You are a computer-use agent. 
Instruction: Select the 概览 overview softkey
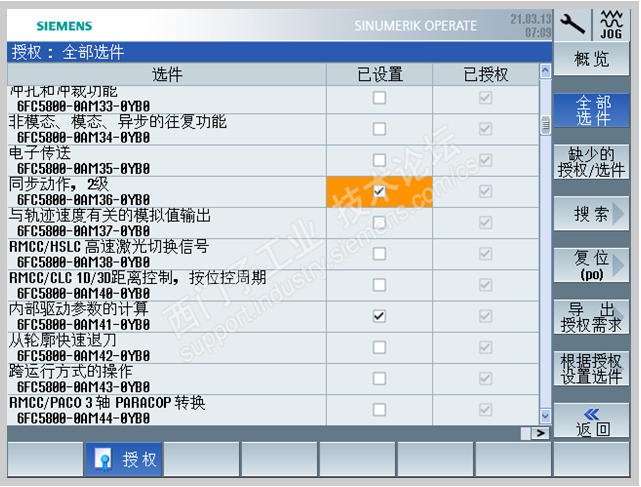(x=591, y=58)
